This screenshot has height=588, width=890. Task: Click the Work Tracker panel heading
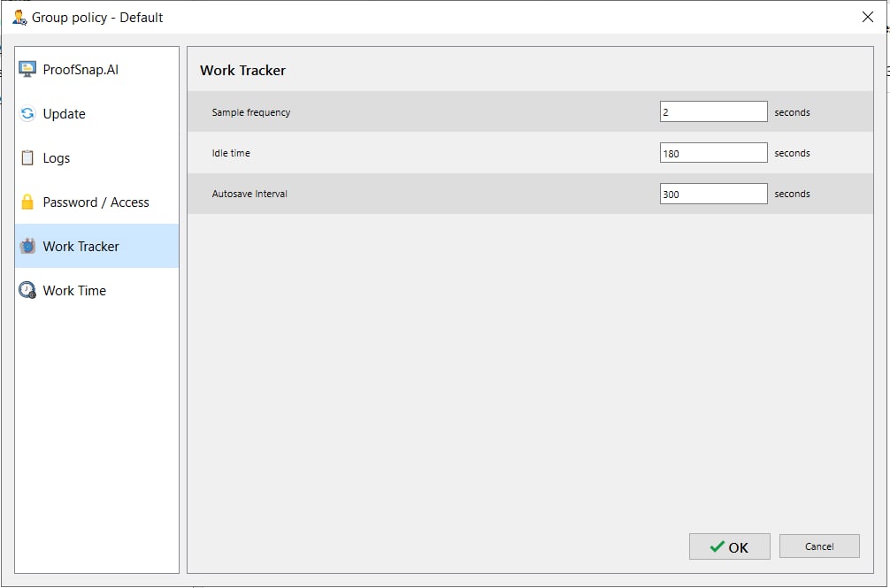(x=242, y=71)
